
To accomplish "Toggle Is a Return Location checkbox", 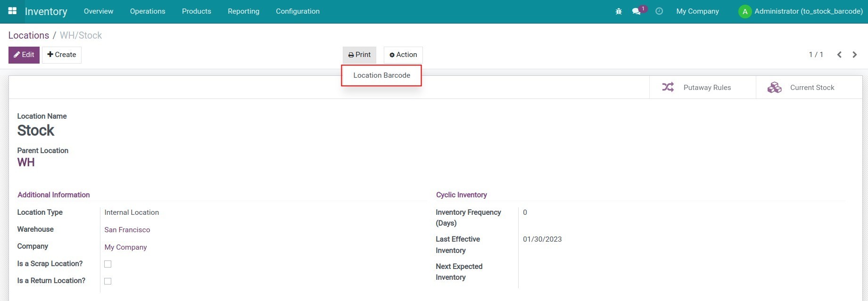I will (108, 281).
